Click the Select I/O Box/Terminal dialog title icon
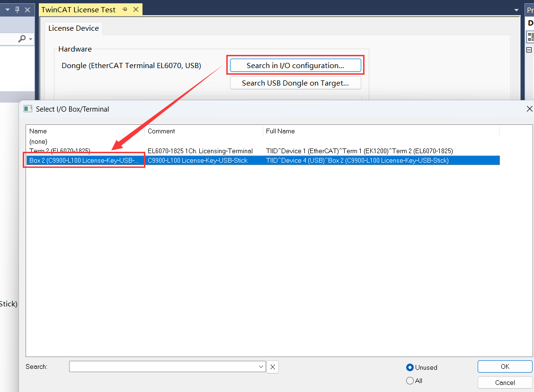This screenshot has height=392, width=534. tap(27, 109)
